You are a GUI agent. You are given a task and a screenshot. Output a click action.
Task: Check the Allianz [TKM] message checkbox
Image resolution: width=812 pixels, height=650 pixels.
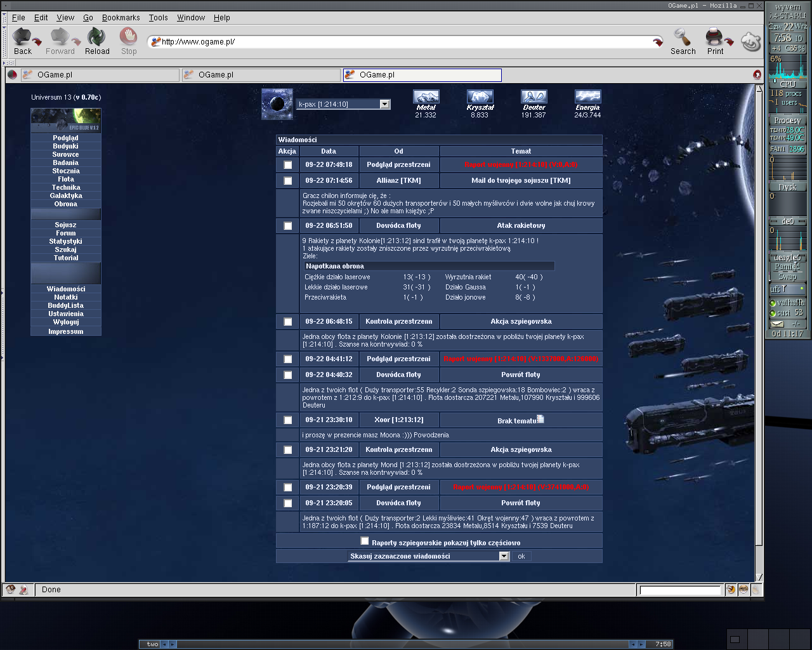pyautogui.click(x=287, y=181)
